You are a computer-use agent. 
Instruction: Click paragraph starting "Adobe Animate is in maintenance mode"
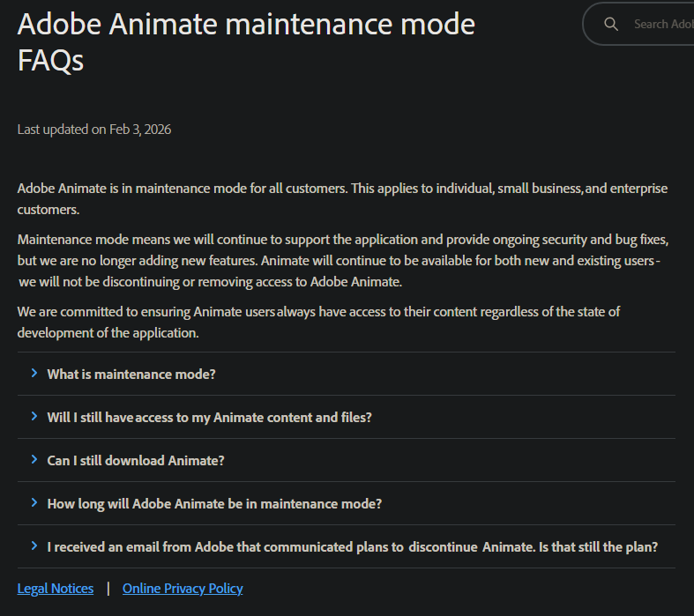click(342, 199)
